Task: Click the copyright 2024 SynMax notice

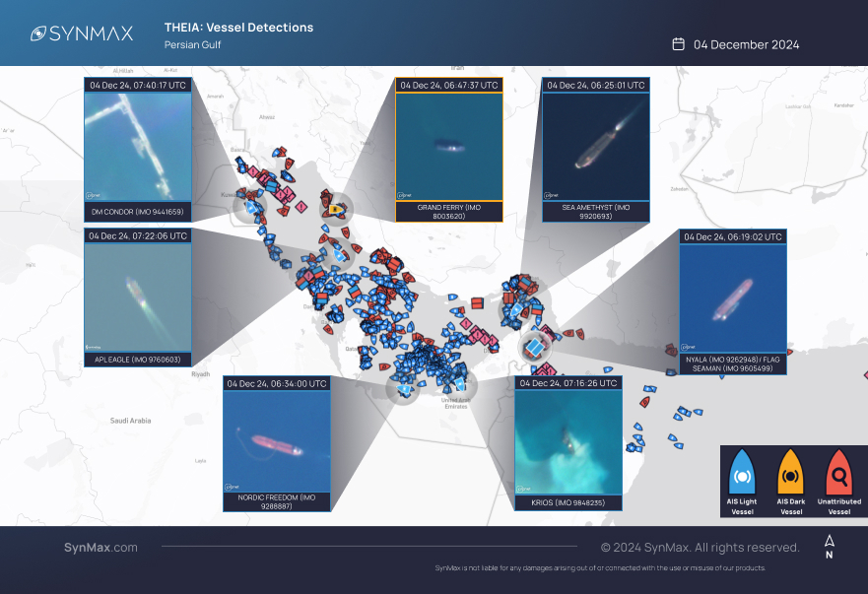Action: tap(701, 548)
